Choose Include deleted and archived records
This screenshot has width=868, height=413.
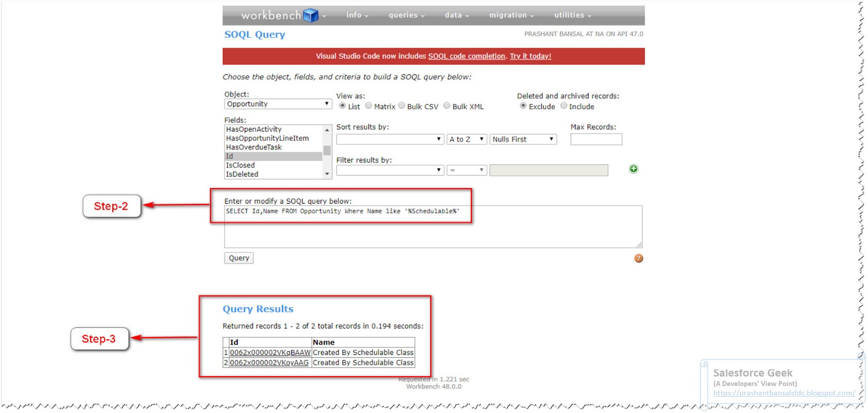point(564,106)
